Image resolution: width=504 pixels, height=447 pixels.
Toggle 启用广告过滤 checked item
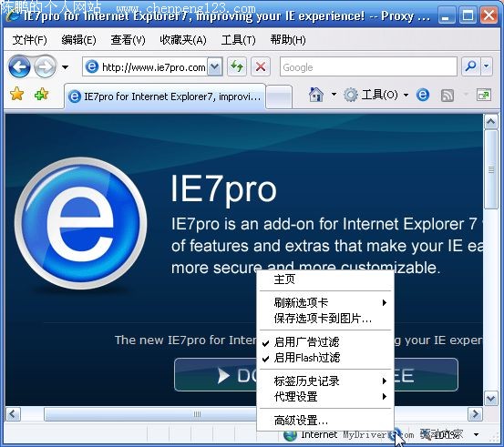325,341
